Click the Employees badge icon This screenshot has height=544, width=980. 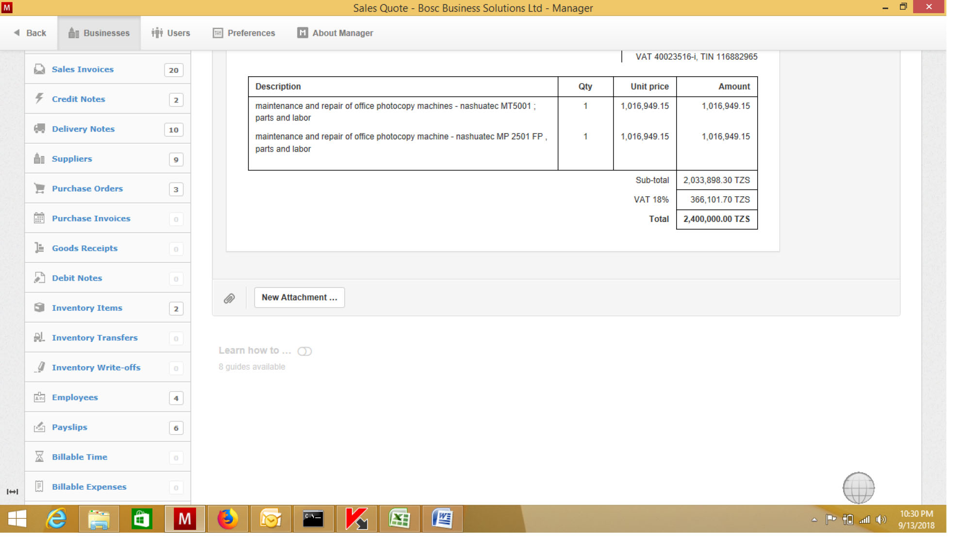pos(39,397)
